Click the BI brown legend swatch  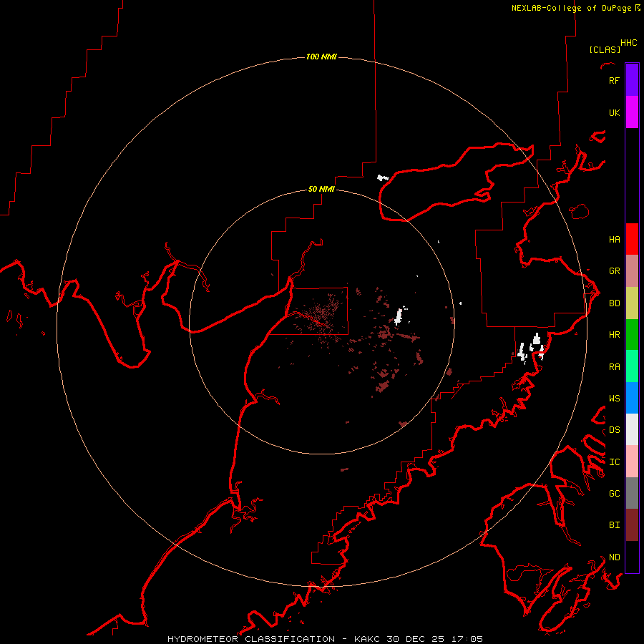tap(632, 525)
